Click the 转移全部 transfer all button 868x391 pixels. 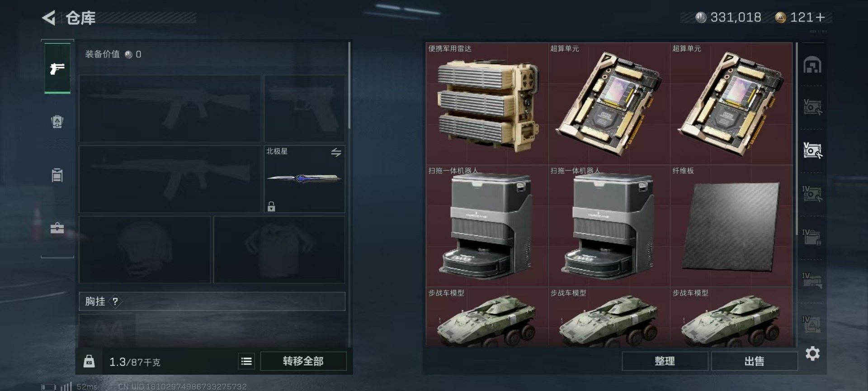click(x=303, y=361)
